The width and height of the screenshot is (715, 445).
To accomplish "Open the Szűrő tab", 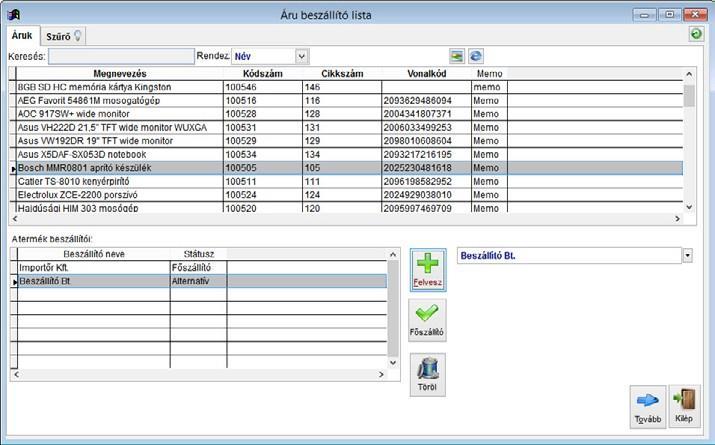I will [x=63, y=36].
